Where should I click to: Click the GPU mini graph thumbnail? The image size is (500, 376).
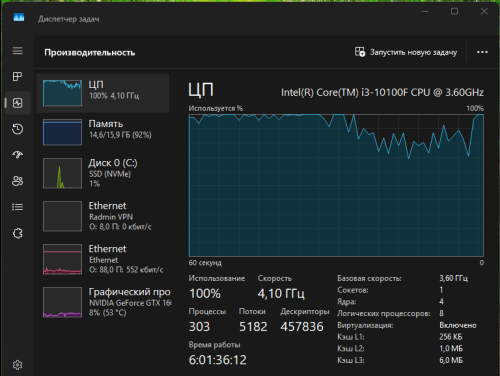(x=62, y=302)
